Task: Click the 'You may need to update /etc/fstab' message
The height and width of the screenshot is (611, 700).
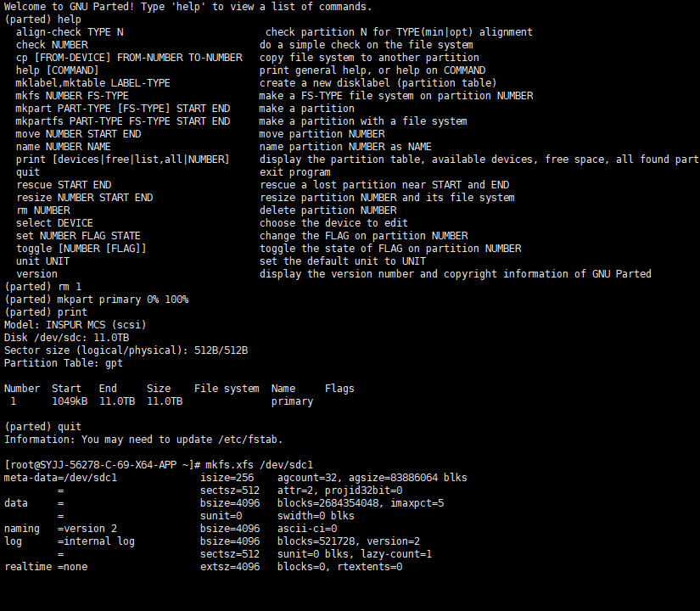Action: tap(182, 440)
